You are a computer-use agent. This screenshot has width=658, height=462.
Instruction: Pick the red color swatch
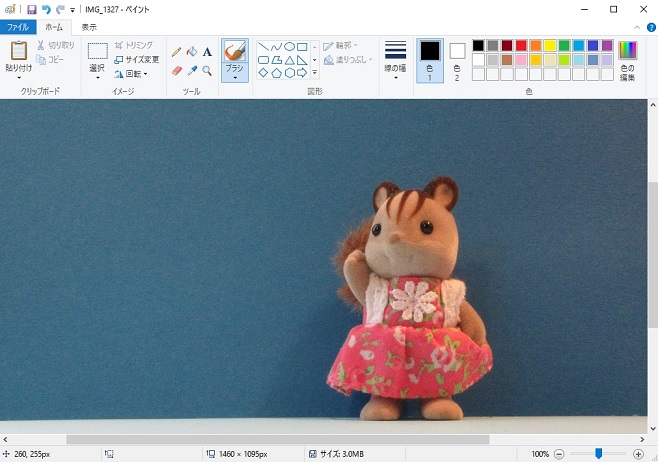pyautogui.click(x=521, y=45)
